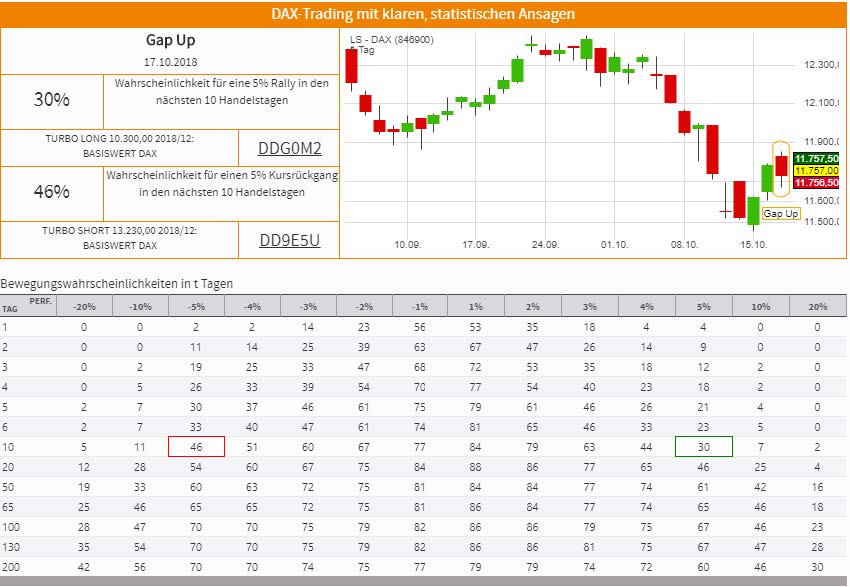850x587 pixels.
Task: Click the 11.900 price axis label
Action: pyautogui.click(x=822, y=141)
